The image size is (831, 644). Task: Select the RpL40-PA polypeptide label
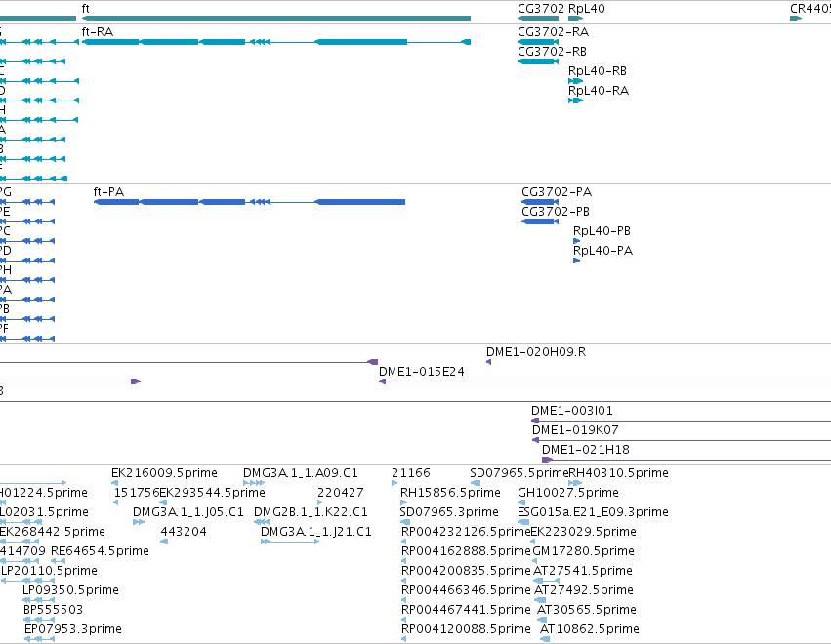tap(603, 251)
